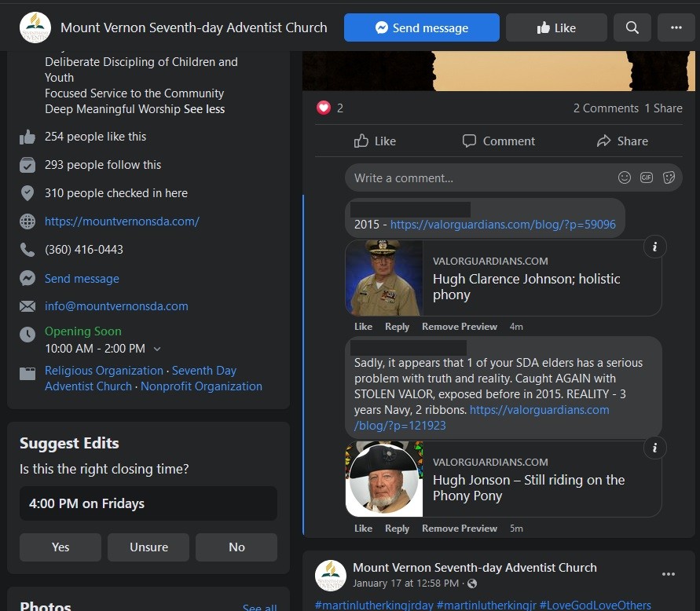700x611 pixels.
Task: Answer Yes to closing time question
Action: point(60,547)
